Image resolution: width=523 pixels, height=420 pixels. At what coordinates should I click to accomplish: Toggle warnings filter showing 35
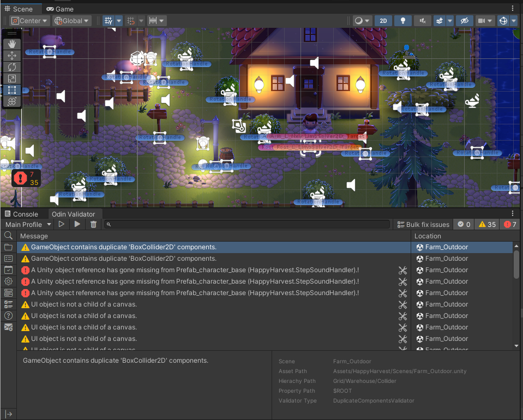pyautogui.click(x=488, y=224)
